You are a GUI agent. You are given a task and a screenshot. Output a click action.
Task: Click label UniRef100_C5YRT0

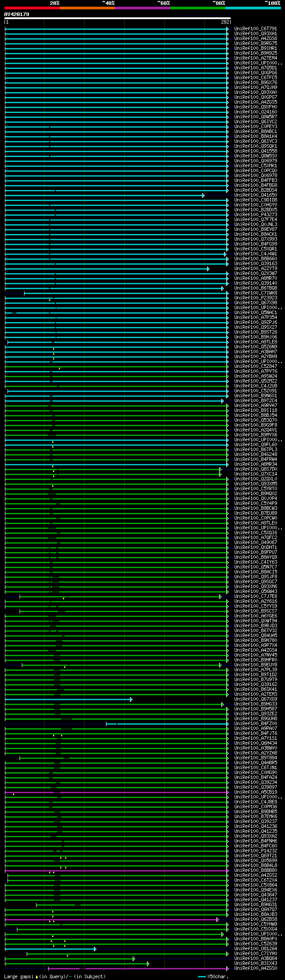pyautogui.click(x=256, y=489)
